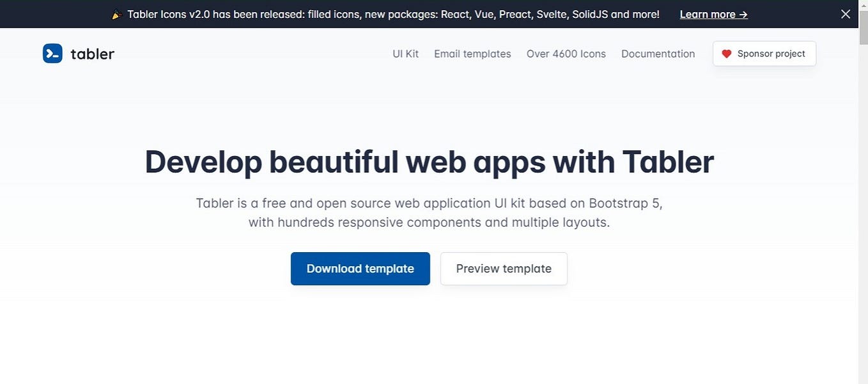Select the Tabler wordmark in the header
This screenshot has width=868, height=384.
pos(92,54)
